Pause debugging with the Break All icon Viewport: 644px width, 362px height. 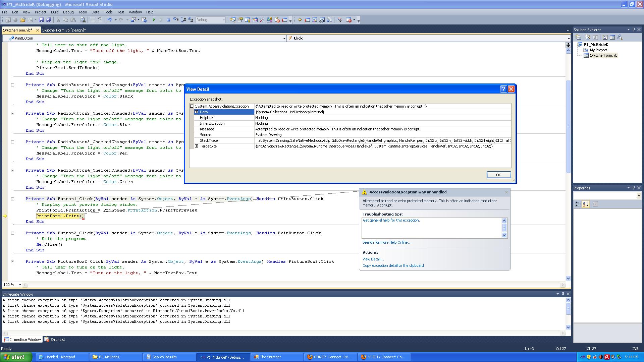point(161,20)
